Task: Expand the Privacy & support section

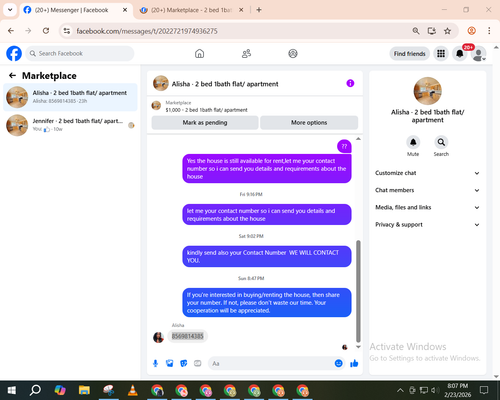Action: [427, 225]
